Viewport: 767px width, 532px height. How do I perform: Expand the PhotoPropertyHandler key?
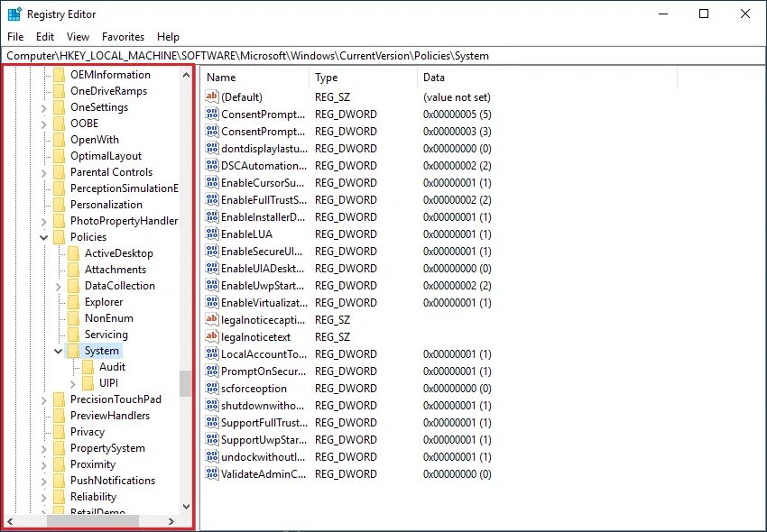point(44,221)
